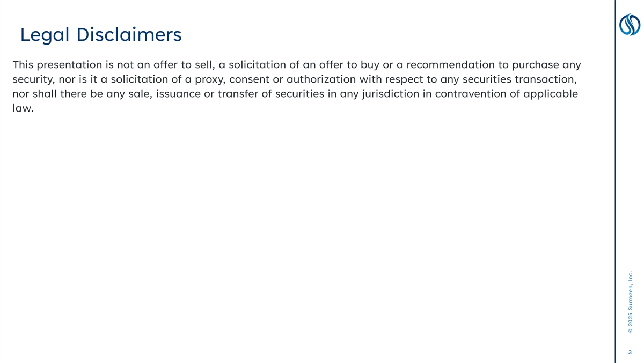Click the Surrozen logo icon

click(x=630, y=25)
